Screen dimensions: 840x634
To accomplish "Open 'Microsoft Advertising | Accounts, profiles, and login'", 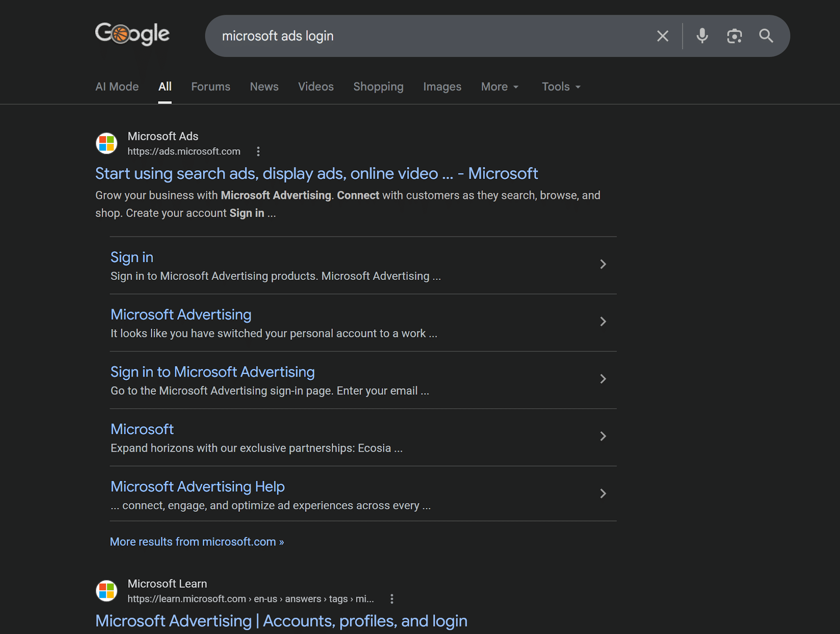I will pyautogui.click(x=281, y=621).
